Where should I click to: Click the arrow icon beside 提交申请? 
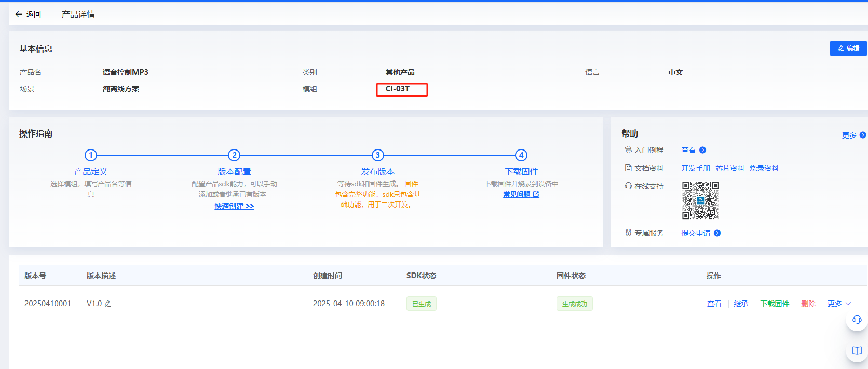pos(717,233)
